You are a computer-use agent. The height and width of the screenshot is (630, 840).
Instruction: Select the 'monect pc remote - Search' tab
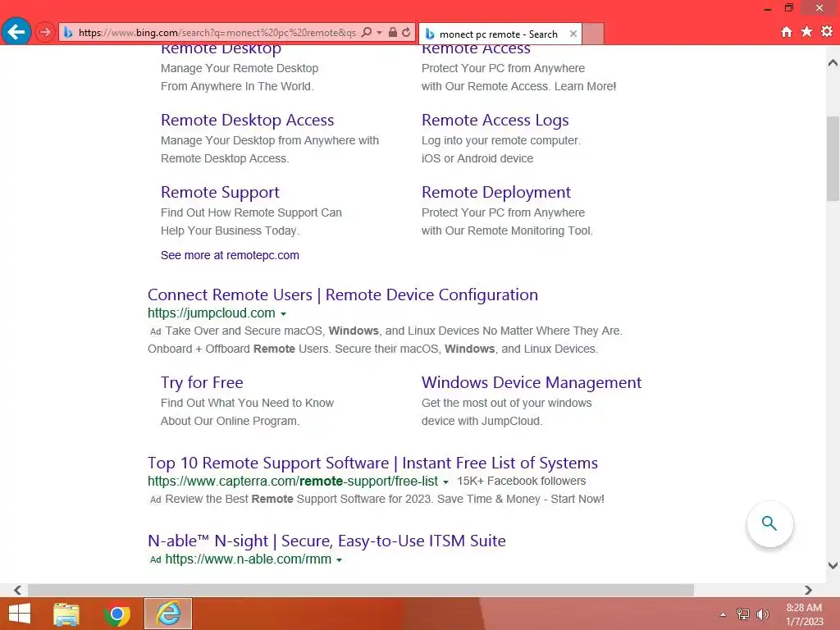click(x=498, y=34)
